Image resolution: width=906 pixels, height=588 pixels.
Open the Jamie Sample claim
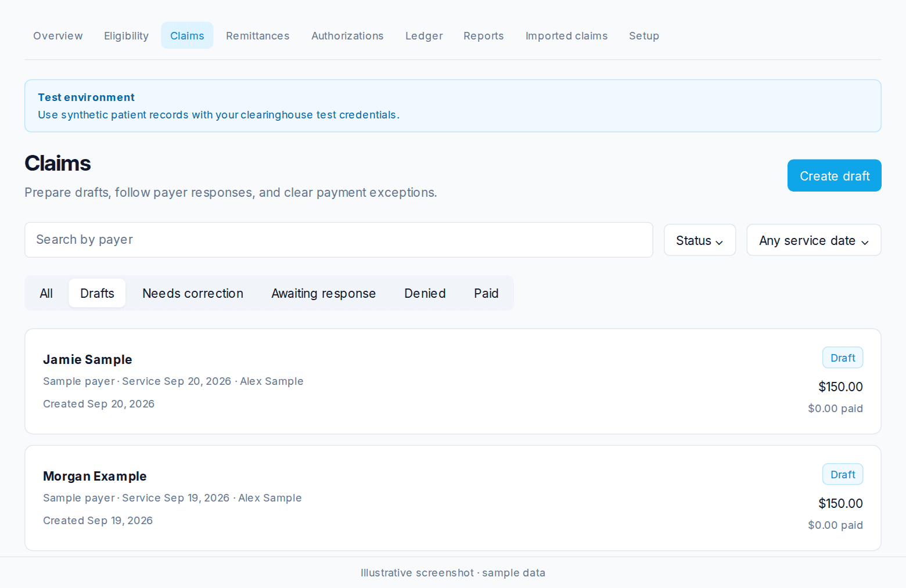(x=453, y=381)
